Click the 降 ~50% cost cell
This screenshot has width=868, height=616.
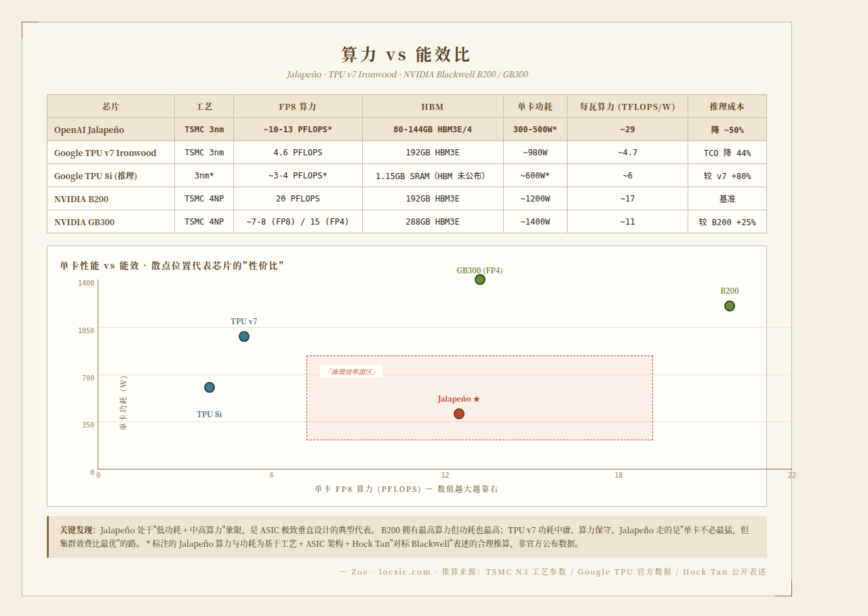[x=727, y=130]
